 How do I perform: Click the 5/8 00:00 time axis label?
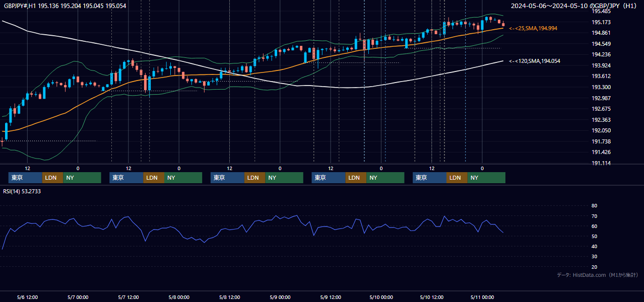pos(179,297)
